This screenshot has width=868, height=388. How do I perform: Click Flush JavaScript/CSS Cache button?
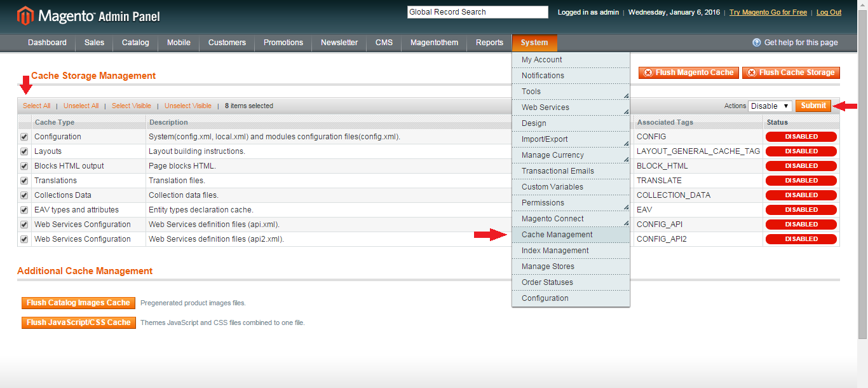(x=79, y=322)
